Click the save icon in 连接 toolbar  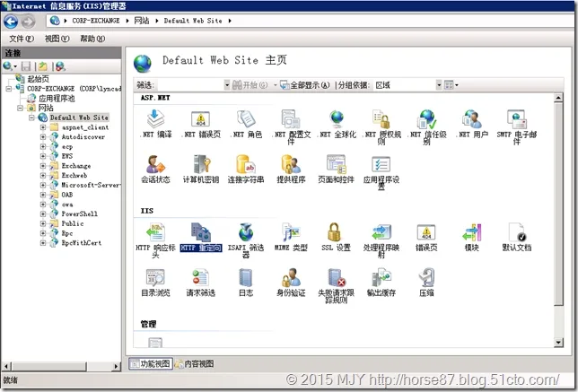pyautogui.click(x=26, y=66)
